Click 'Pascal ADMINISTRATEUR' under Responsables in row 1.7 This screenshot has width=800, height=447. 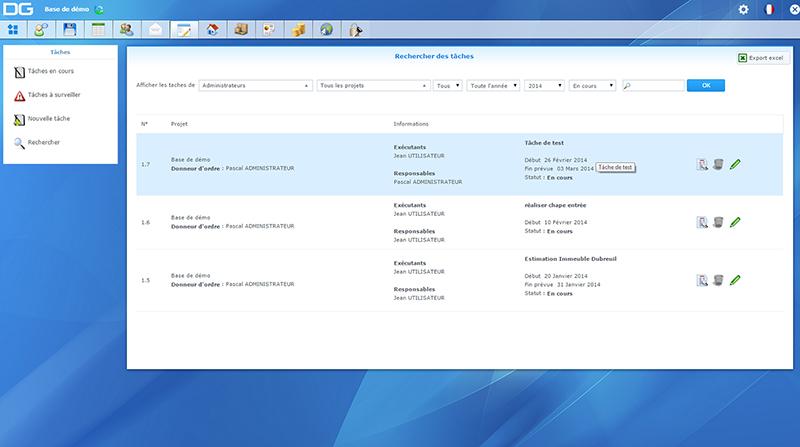pyautogui.click(x=428, y=182)
